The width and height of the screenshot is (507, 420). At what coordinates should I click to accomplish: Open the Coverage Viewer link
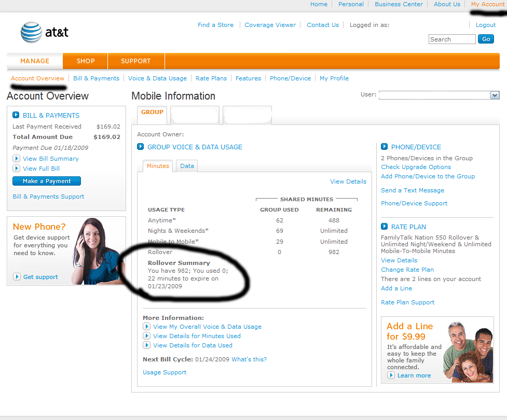pyautogui.click(x=270, y=25)
